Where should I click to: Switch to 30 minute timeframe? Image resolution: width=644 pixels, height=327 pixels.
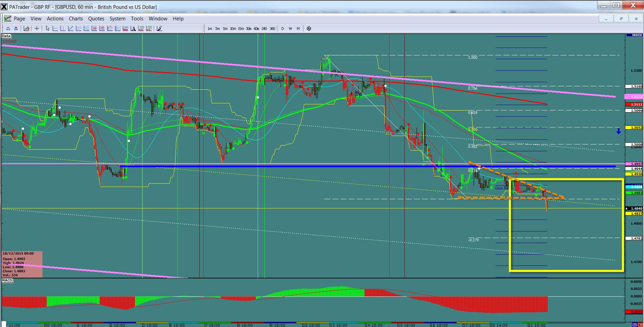pyautogui.click(x=249, y=29)
